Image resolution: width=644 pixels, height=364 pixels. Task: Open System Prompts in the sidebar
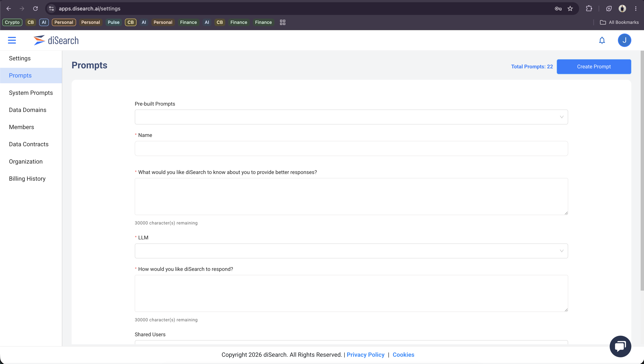31,93
